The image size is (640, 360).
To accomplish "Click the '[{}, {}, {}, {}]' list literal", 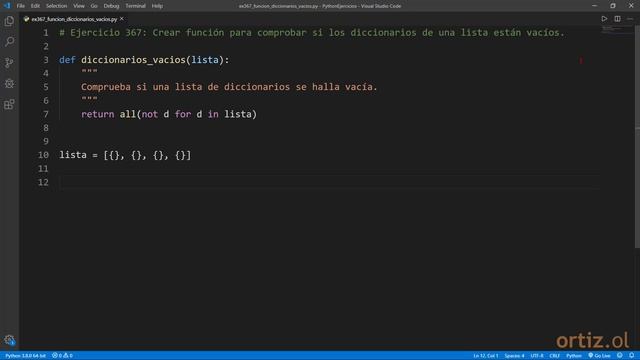I will pyautogui.click(x=147, y=155).
